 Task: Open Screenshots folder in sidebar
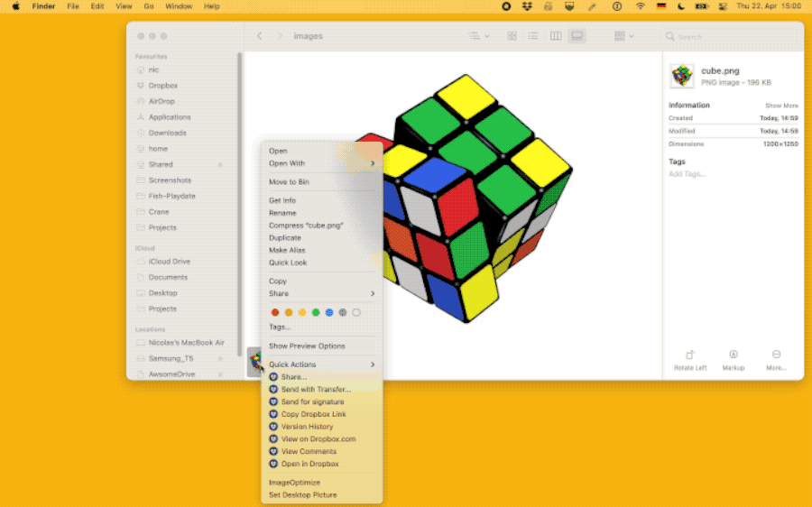[x=170, y=180]
